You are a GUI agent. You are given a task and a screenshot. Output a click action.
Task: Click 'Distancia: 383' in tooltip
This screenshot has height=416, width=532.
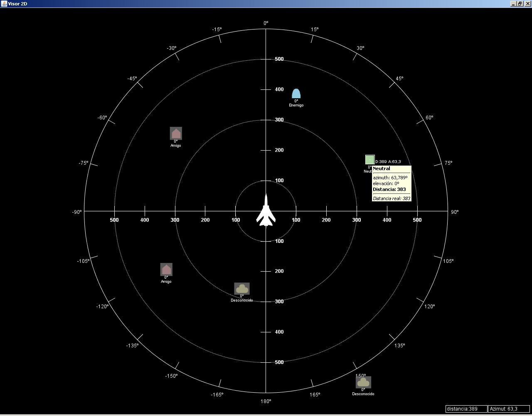click(389, 189)
